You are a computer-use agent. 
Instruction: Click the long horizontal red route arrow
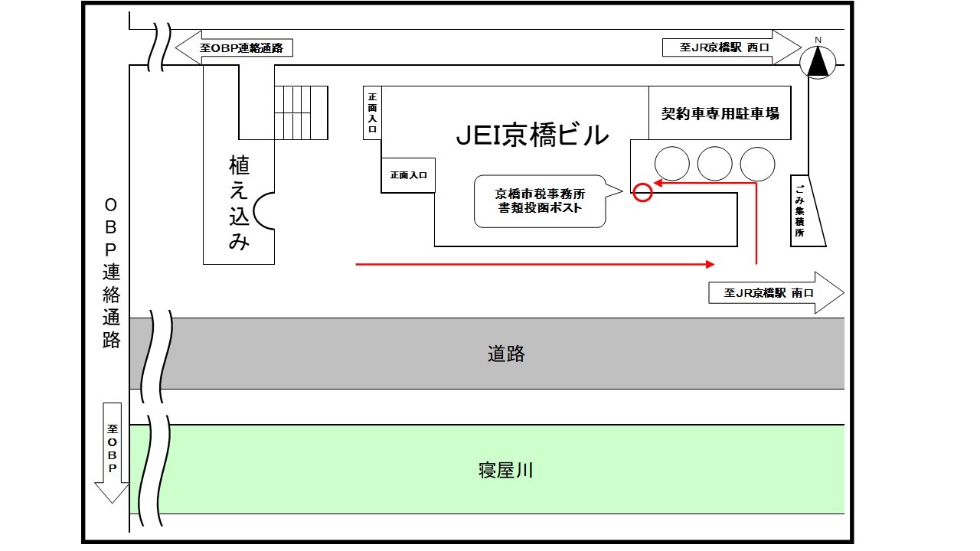(x=534, y=264)
